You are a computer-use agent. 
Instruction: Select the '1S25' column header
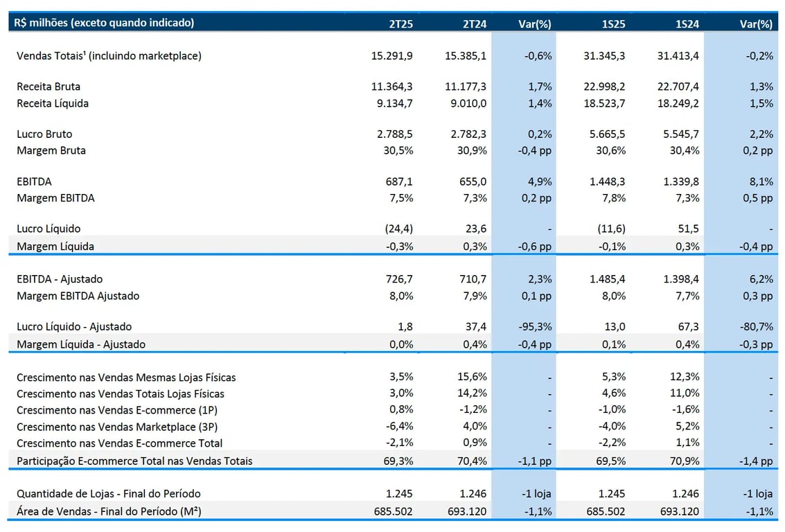point(613,24)
